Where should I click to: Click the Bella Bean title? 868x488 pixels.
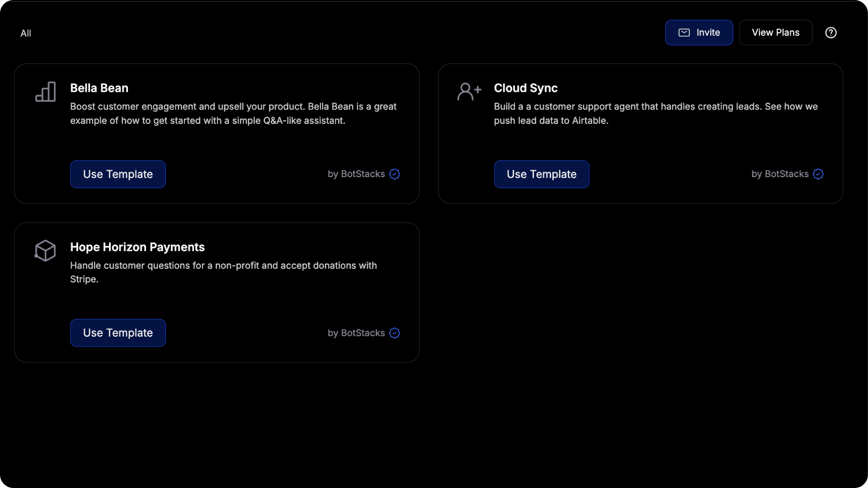point(99,88)
